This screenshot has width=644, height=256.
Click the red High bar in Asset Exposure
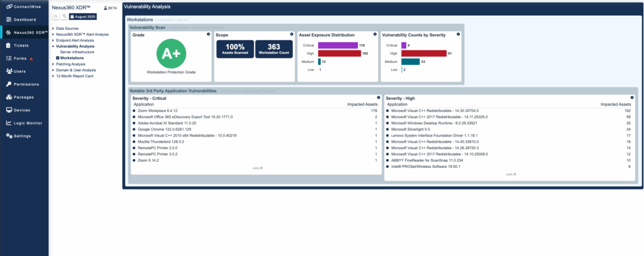(339, 53)
